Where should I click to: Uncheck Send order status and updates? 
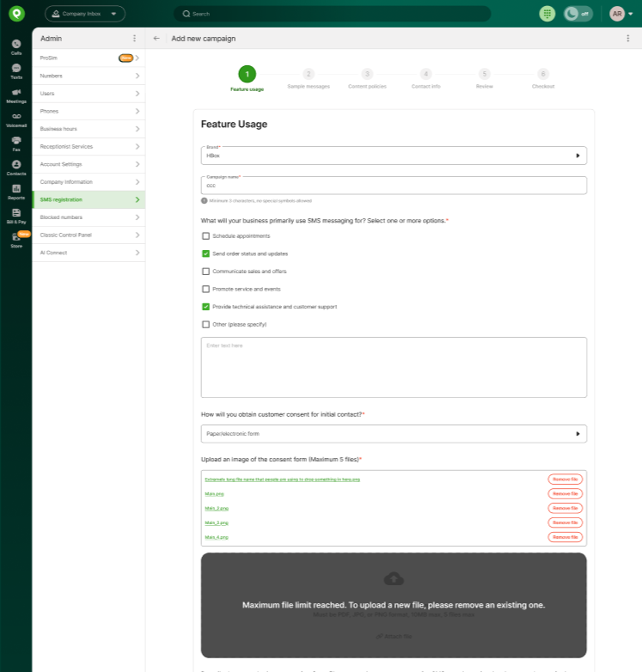point(205,254)
